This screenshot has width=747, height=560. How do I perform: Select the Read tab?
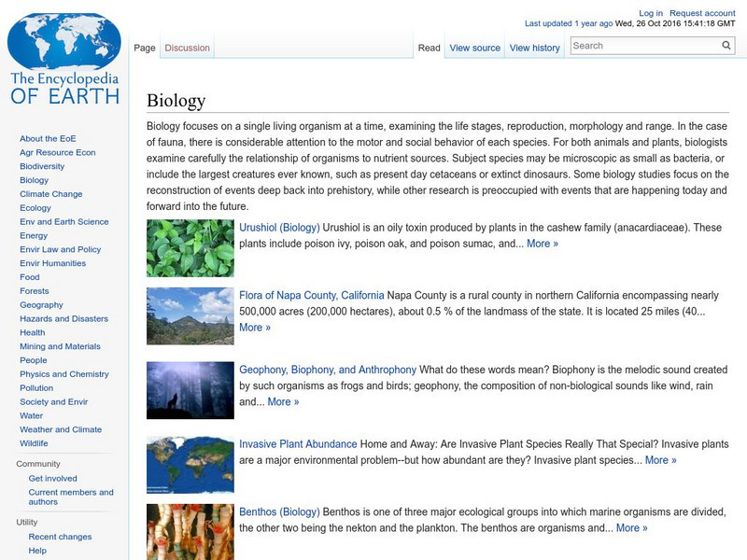click(x=429, y=48)
